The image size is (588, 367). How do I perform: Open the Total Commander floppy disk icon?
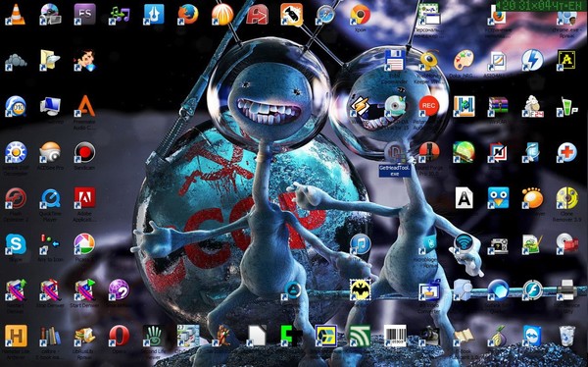coord(395,60)
